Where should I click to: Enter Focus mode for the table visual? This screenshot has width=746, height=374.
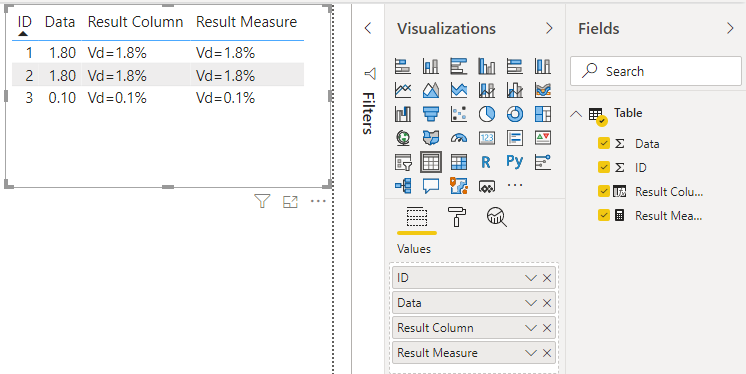[290, 201]
